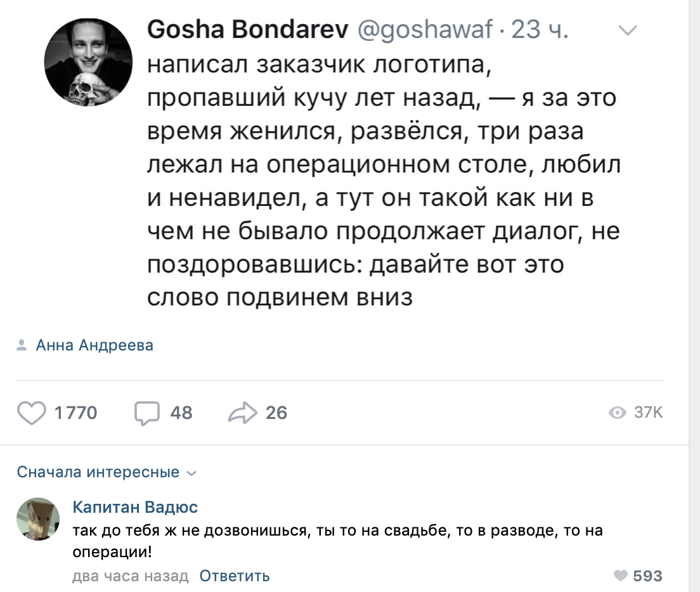This screenshot has height=592, width=700.
Task: Click the два часа назад comment timestamp
Action: pos(131,576)
